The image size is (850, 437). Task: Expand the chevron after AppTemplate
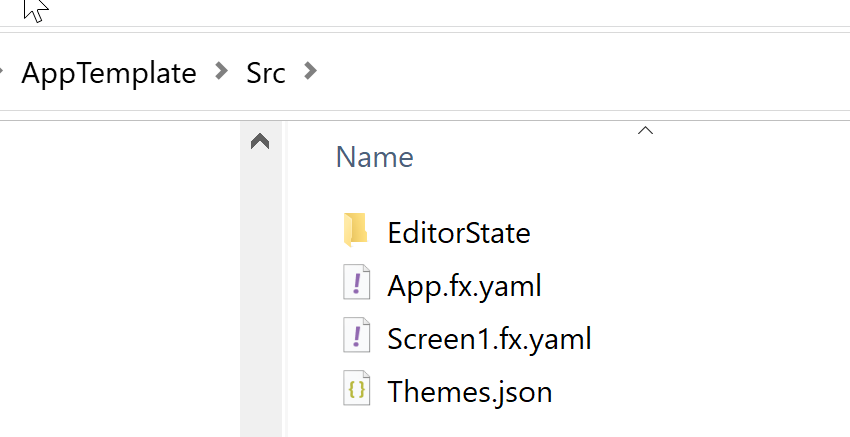click(x=221, y=71)
